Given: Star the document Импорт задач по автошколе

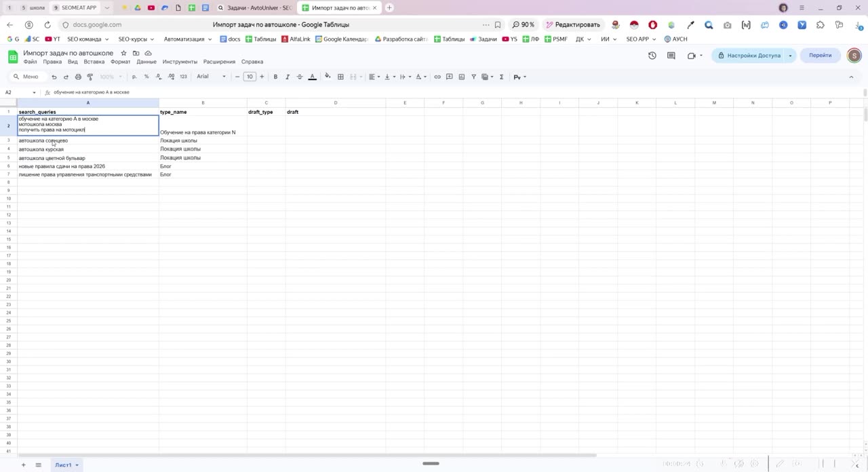Looking at the screenshot, I should [x=123, y=53].
